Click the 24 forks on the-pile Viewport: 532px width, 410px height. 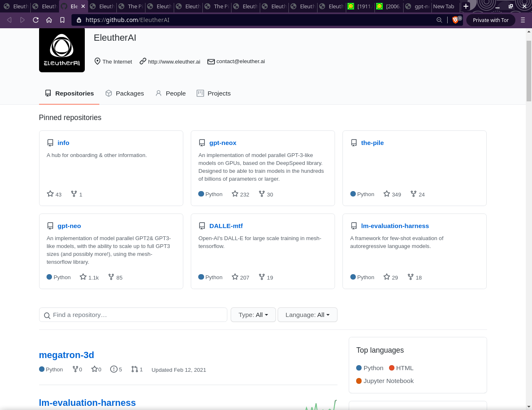tap(418, 194)
